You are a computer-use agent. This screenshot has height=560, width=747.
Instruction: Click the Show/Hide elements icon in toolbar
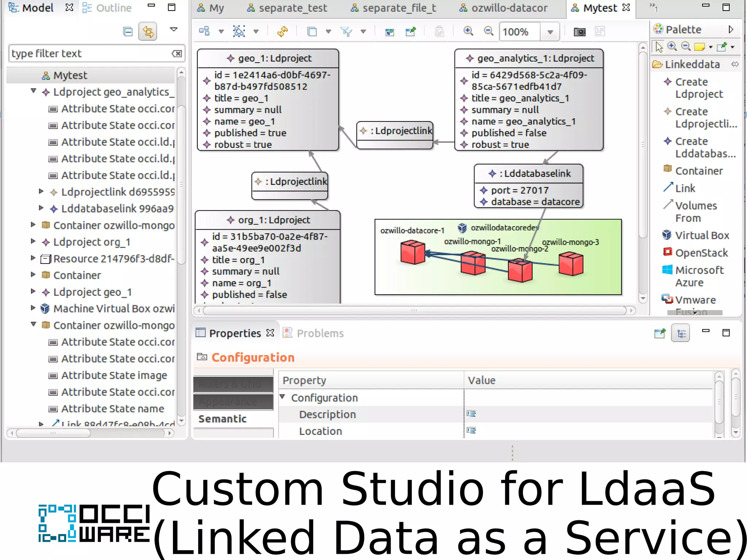click(390, 32)
